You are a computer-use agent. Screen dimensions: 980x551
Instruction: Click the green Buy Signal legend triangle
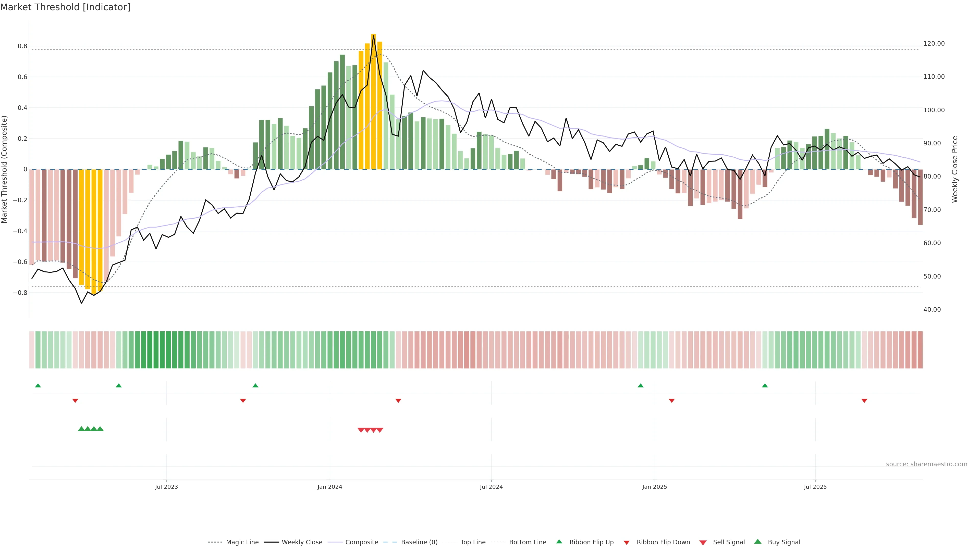coord(757,542)
